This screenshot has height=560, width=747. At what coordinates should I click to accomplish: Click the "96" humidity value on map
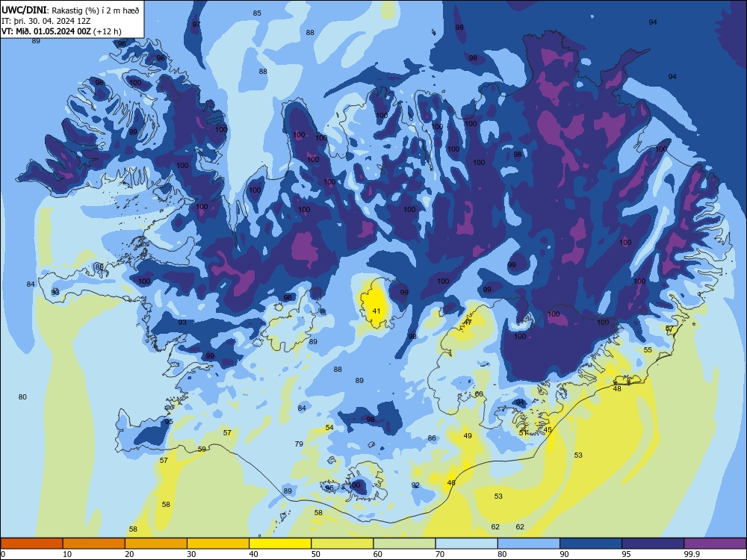coord(122,44)
